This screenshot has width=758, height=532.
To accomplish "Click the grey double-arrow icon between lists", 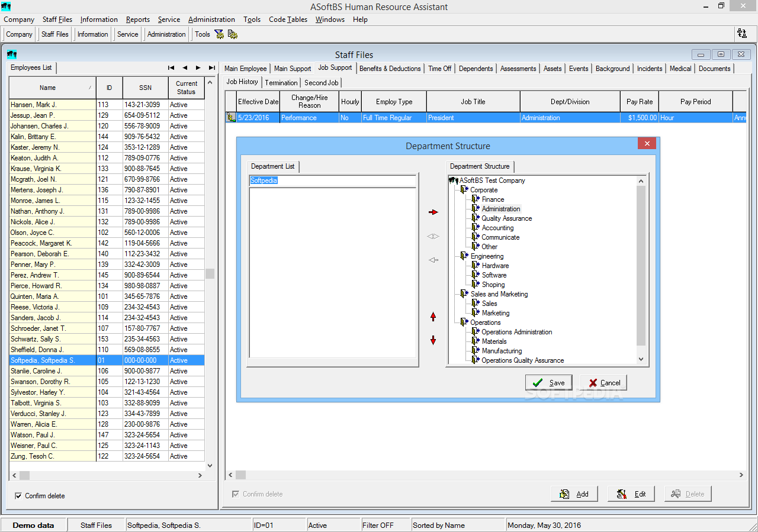I will (433, 237).
